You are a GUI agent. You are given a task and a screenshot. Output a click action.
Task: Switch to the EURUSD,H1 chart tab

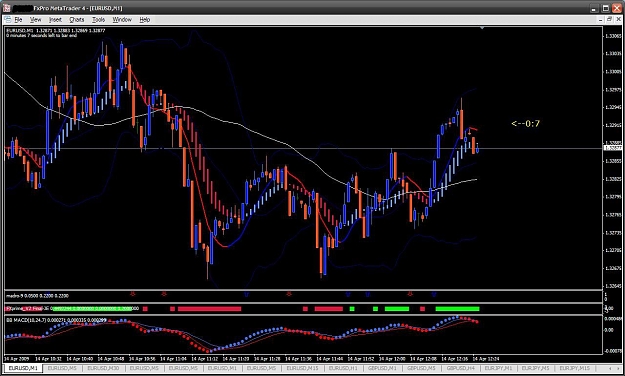coord(343,368)
